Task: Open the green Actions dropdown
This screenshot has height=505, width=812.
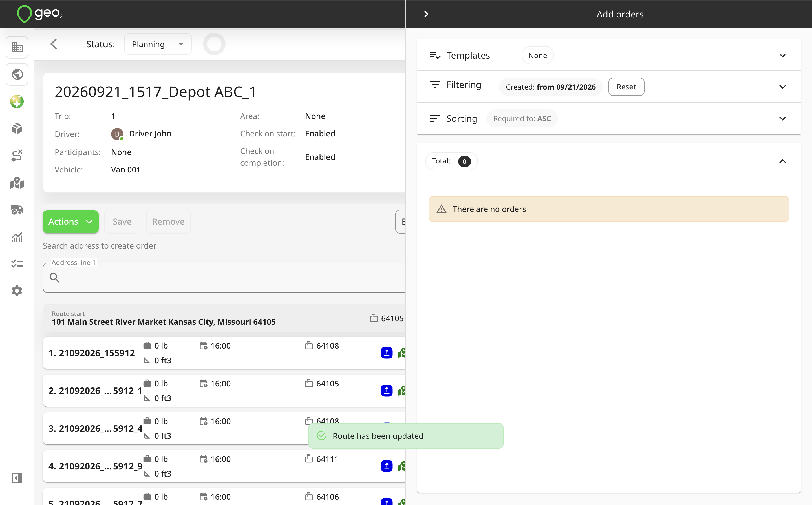Action: [70, 222]
